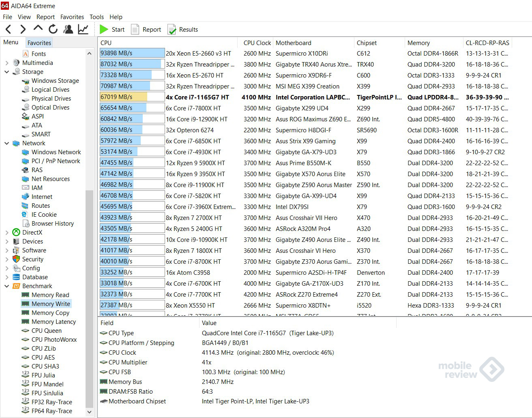Image resolution: width=532 pixels, height=418 pixels.
Task: Switch to the Menu tab
Action: pyautogui.click(x=11, y=42)
